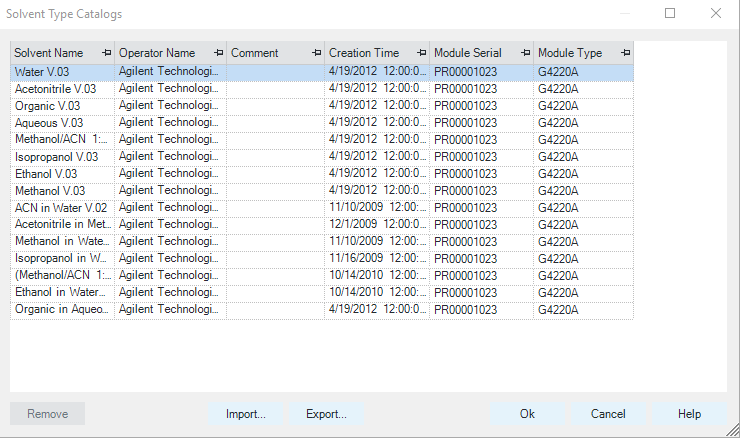Click pin icon in Module Type header
This screenshot has height=439, width=741.
(x=625, y=53)
